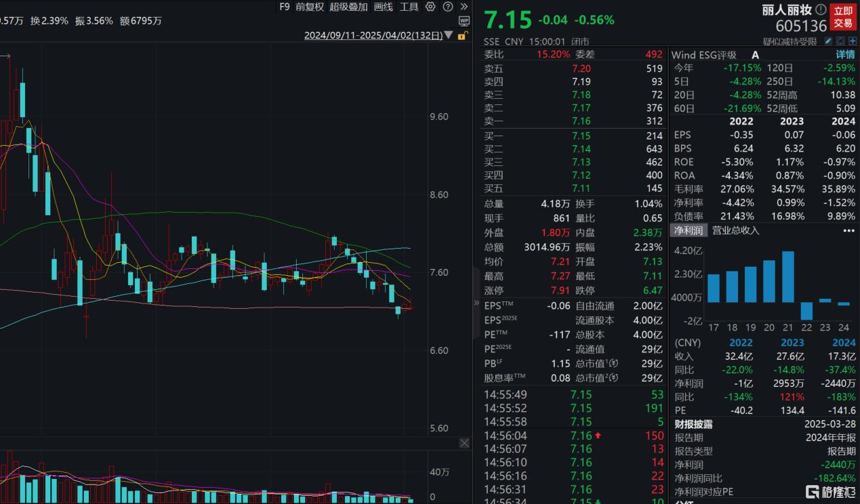Click the 买一 price 7.15
Image resolution: width=860 pixels, height=504 pixels.
[581, 136]
